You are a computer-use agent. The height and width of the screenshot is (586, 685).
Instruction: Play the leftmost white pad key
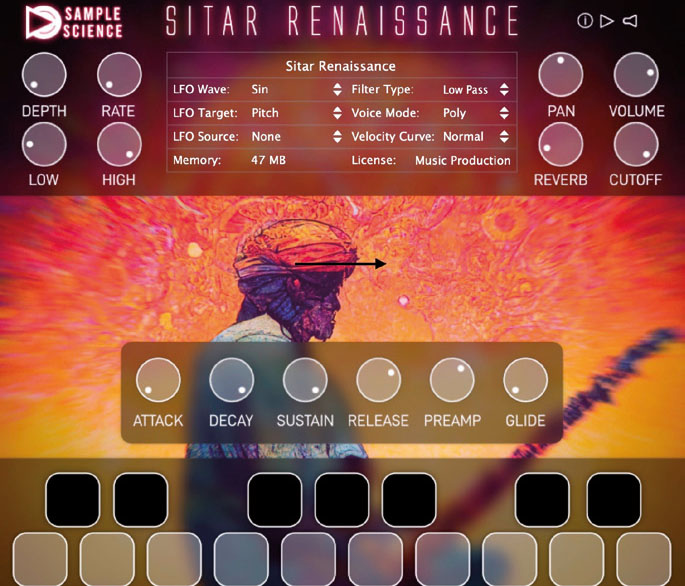tap(40, 559)
